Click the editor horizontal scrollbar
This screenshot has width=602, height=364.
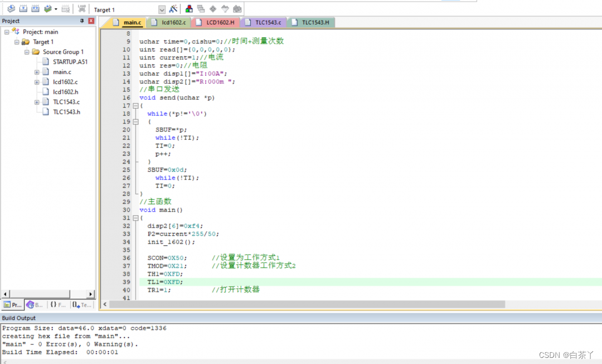[x=307, y=304]
